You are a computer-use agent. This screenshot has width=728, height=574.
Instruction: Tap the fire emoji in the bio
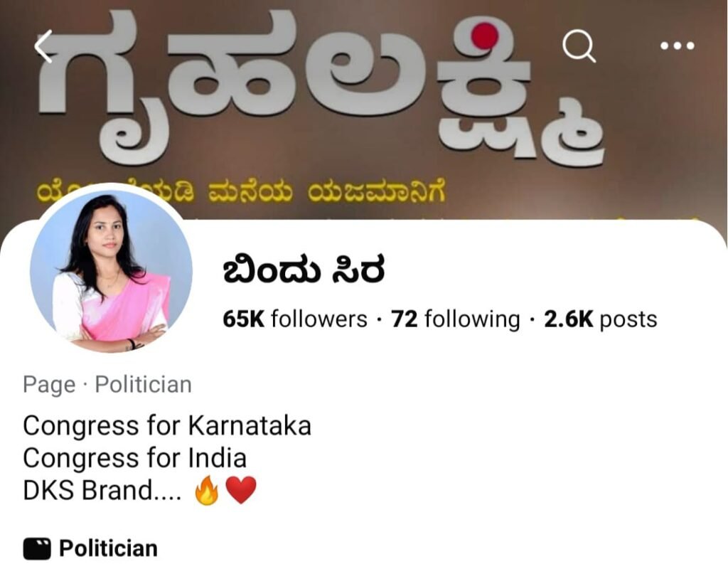pos(207,490)
